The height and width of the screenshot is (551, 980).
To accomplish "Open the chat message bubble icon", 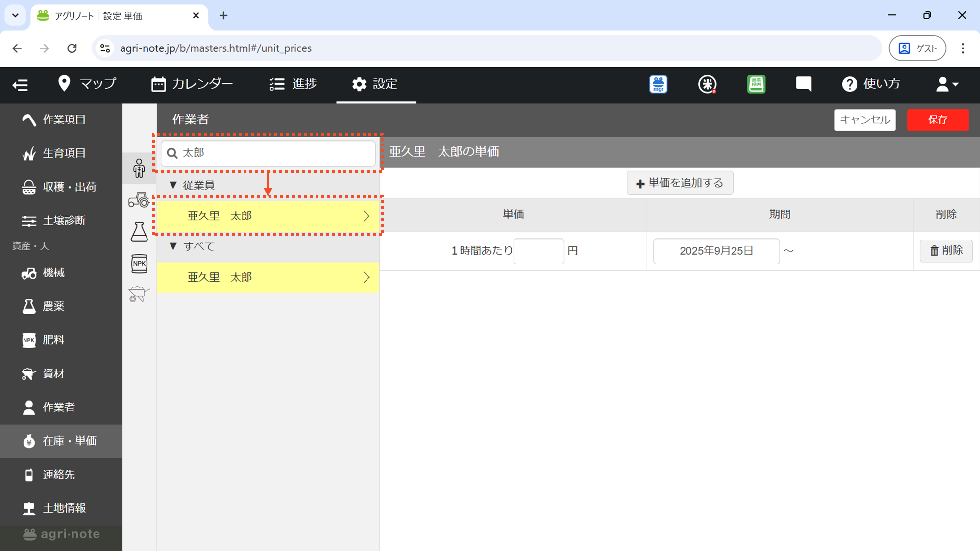I will tap(804, 84).
